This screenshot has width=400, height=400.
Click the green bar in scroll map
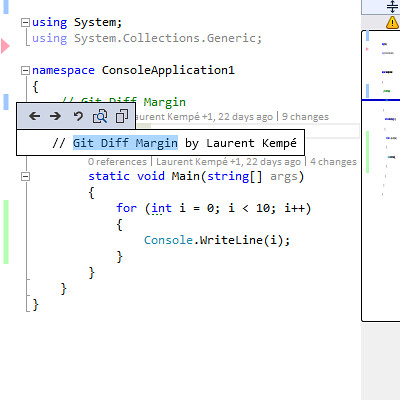pyautogui.click(x=368, y=152)
